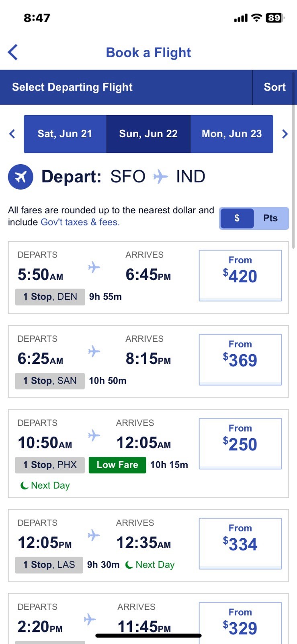297x644 pixels.
Task: Open the Sort options
Action: (x=274, y=87)
